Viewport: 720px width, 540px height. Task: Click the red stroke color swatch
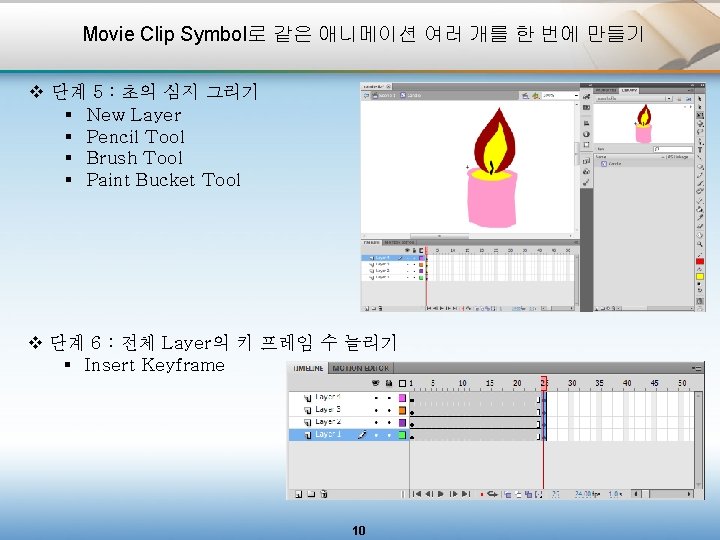pyautogui.click(x=700, y=261)
